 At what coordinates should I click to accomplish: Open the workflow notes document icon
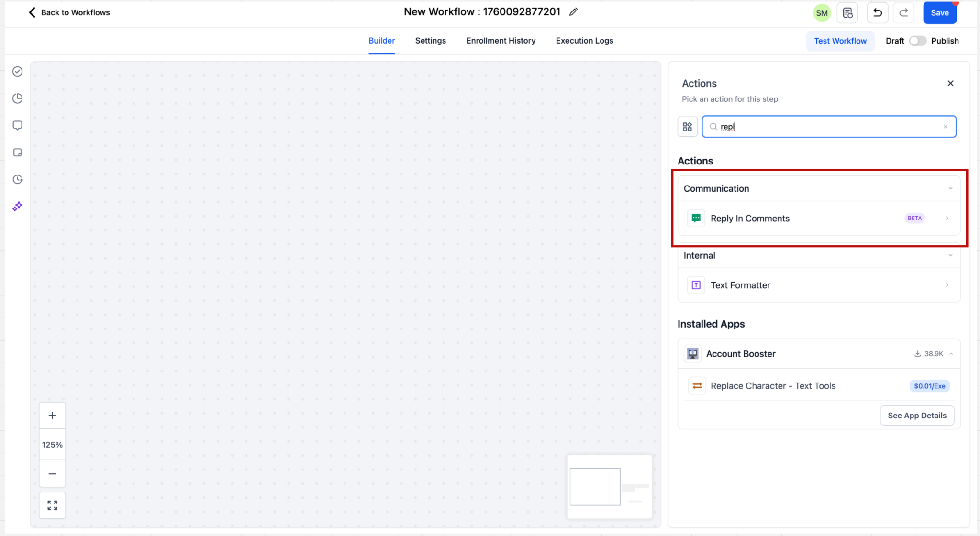click(847, 13)
